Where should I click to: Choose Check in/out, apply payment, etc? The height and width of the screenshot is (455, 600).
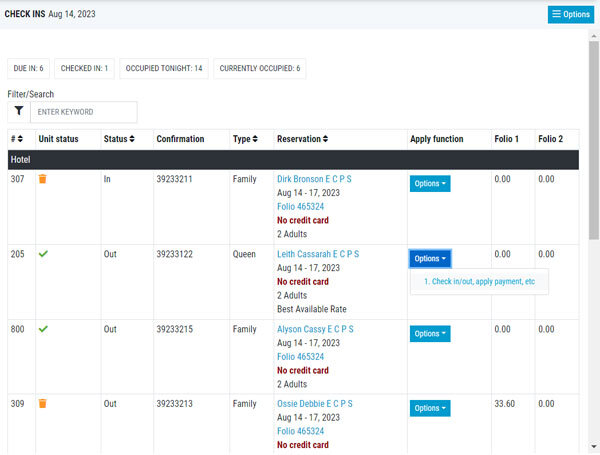tap(479, 282)
